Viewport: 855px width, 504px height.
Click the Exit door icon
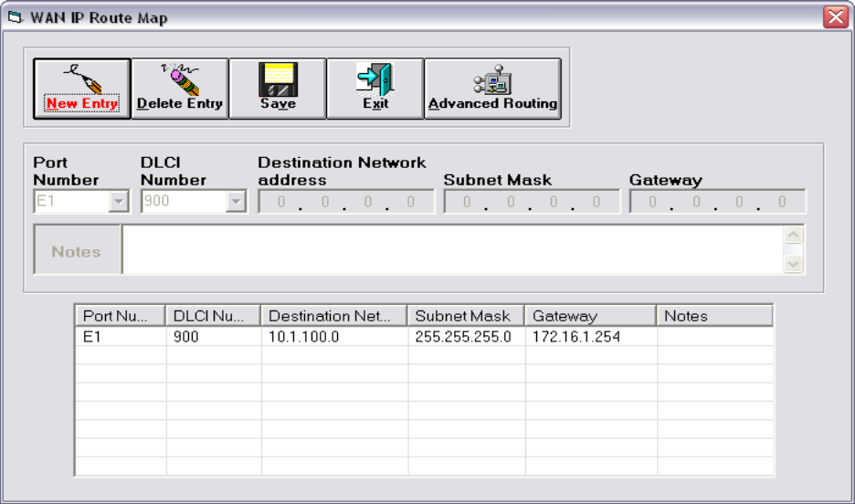(x=375, y=79)
